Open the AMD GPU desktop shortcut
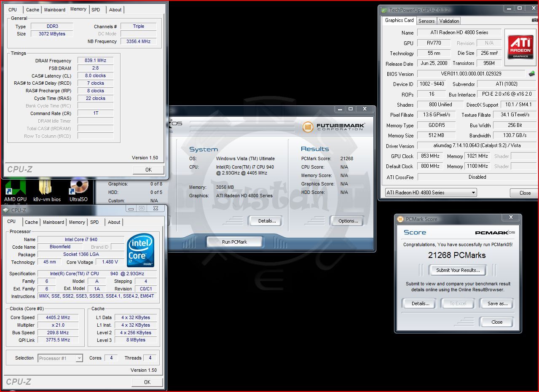The height and width of the screenshot is (392, 539). click(x=16, y=191)
